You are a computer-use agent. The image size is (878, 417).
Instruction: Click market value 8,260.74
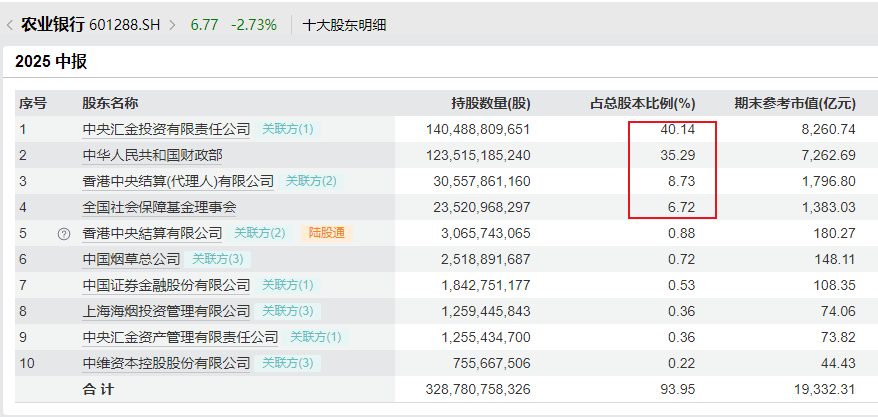pos(828,130)
